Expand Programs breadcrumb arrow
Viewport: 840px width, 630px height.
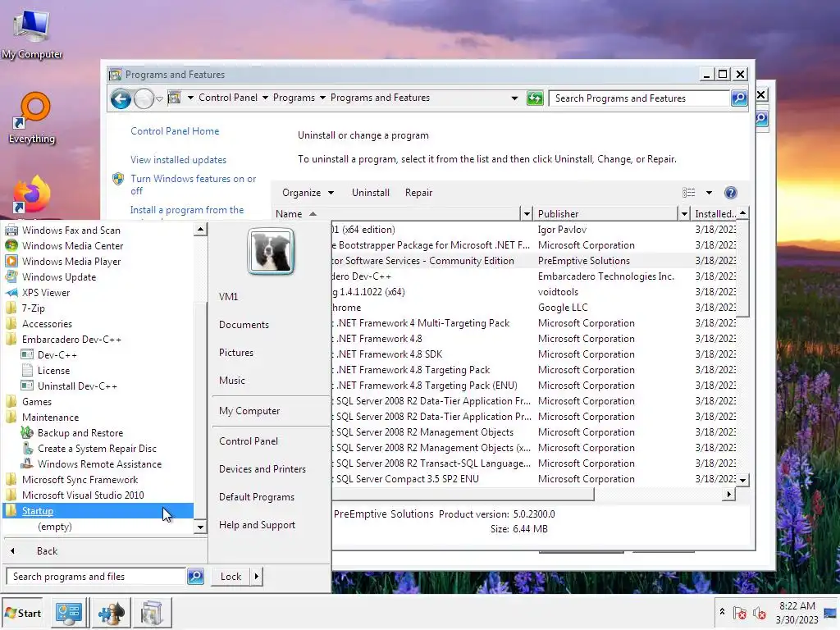[x=322, y=98]
